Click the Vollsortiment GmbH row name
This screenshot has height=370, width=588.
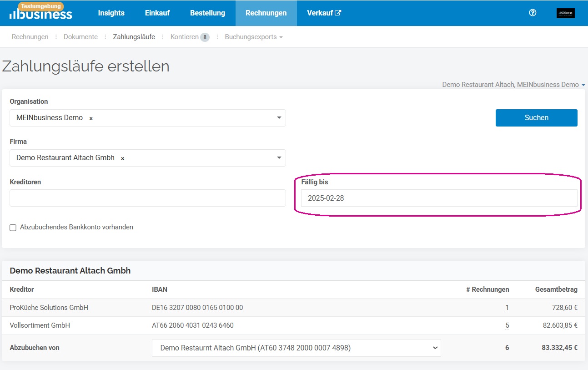click(x=40, y=325)
